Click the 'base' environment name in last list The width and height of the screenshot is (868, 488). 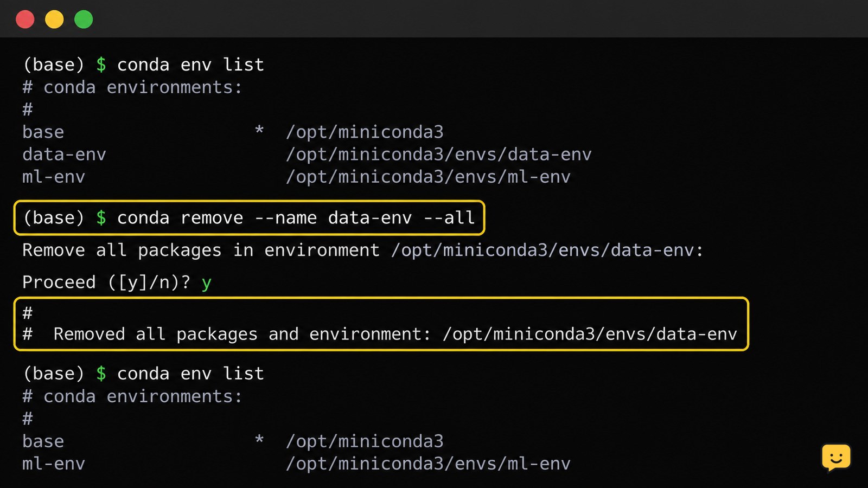(x=43, y=441)
